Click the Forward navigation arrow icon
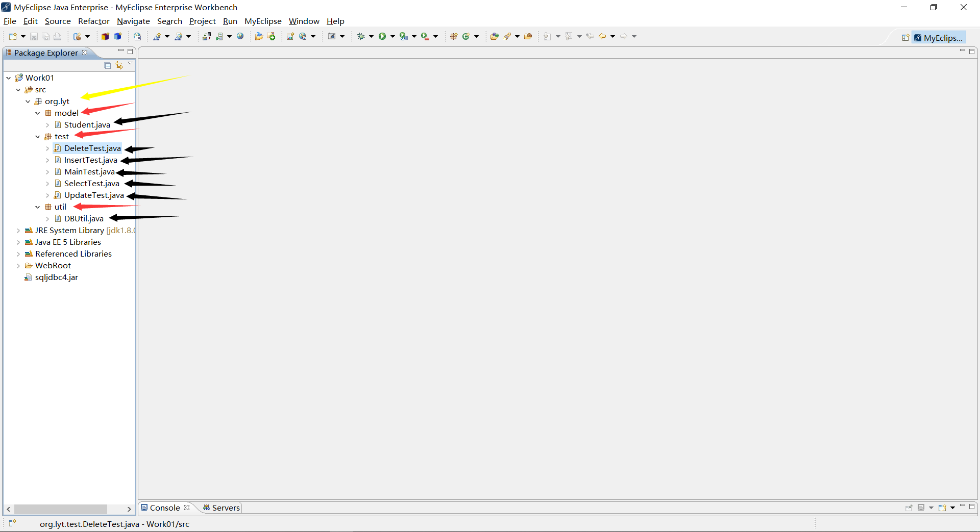Viewport: 980px width, 532px height. point(624,36)
